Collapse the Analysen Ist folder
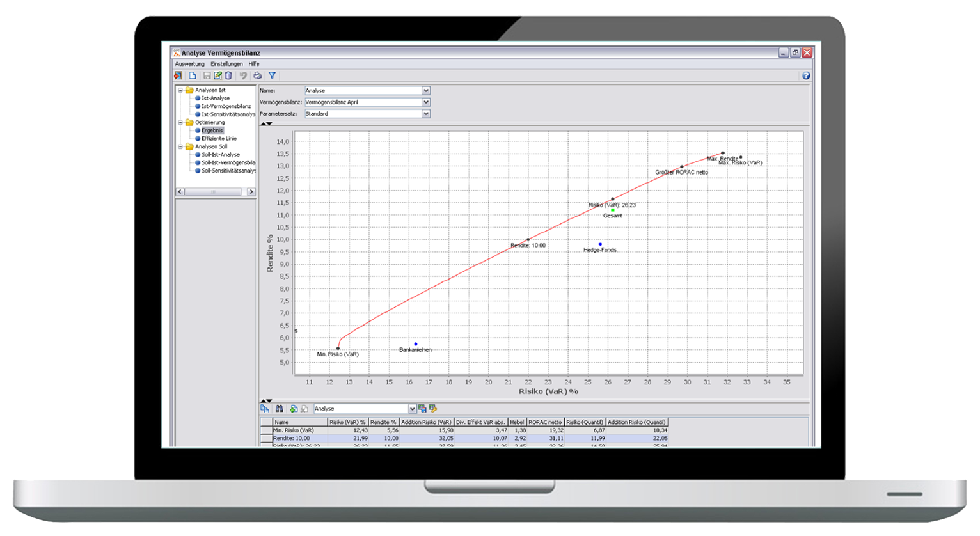This screenshot has height=536, width=980. point(180,90)
